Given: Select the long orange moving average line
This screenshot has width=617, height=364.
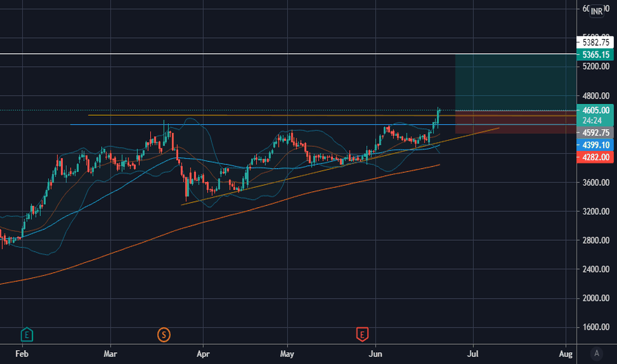Looking at the screenshot, I should [220, 218].
